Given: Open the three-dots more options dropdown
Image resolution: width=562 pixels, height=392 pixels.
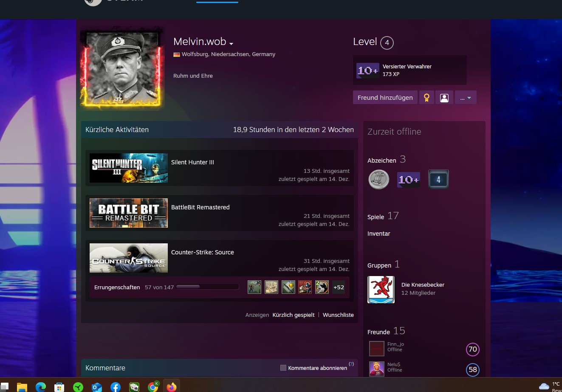Looking at the screenshot, I should [466, 98].
